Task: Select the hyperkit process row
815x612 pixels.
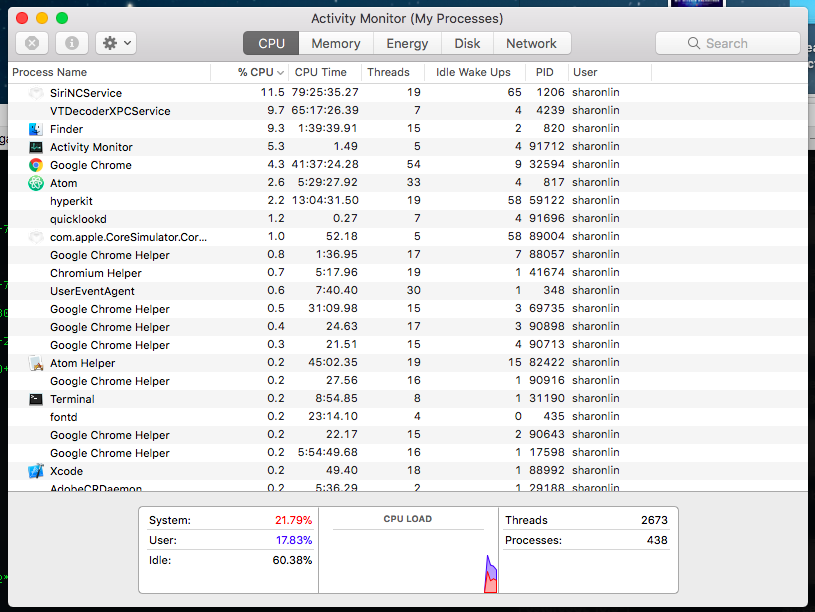Action: click(x=408, y=201)
